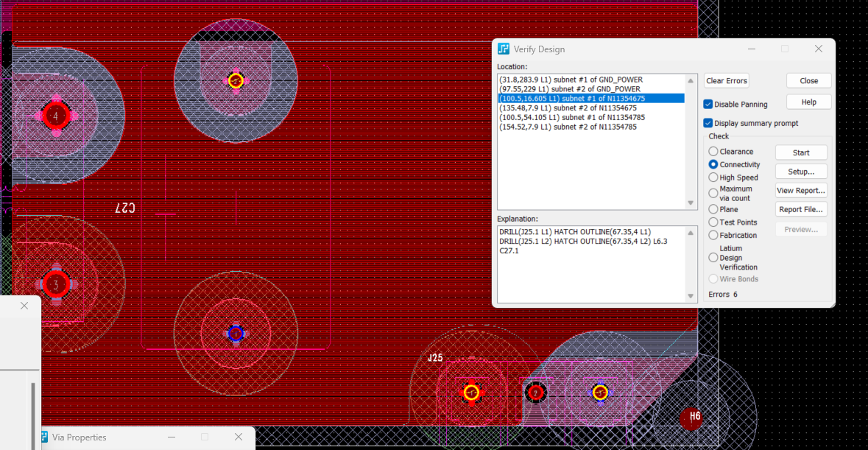Open the verification Setup dialog

coord(801,172)
